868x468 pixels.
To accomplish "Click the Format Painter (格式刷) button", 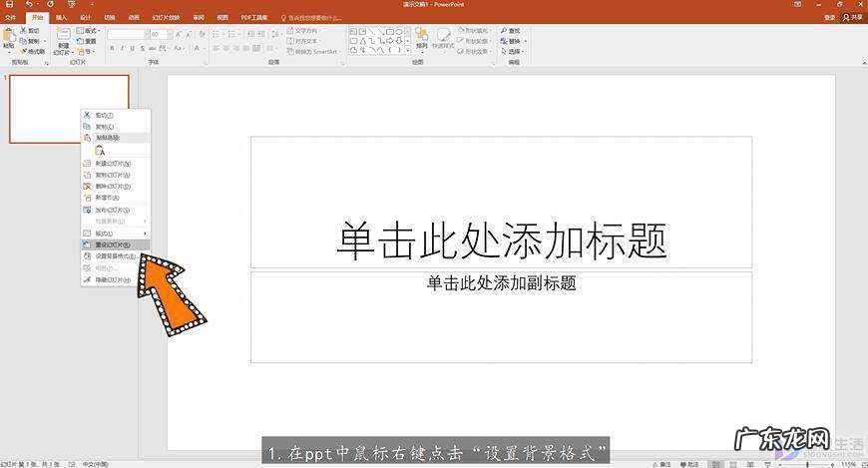I will click(33, 51).
